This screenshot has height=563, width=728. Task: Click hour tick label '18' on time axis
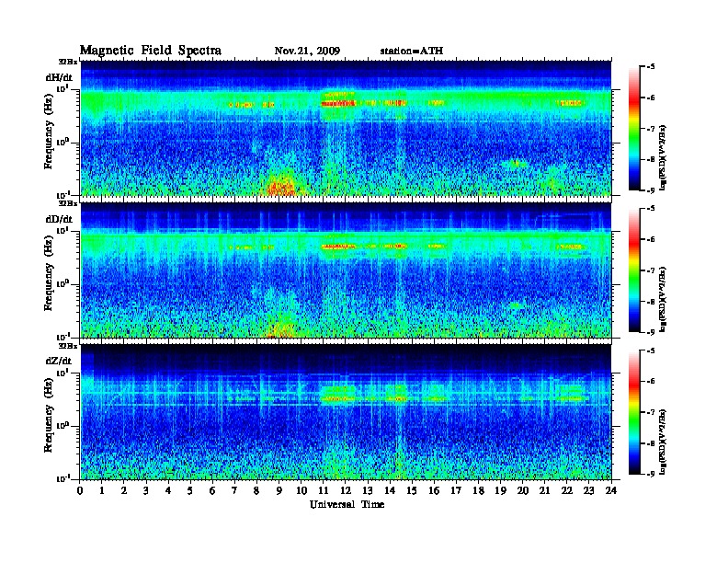coord(478,490)
